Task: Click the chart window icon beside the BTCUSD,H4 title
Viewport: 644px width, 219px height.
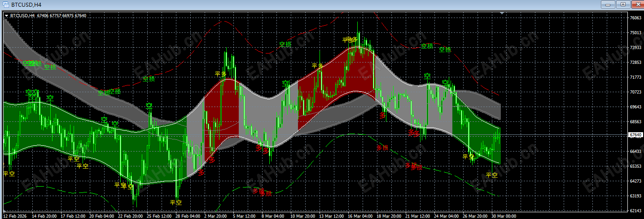Action: [x=5, y=4]
